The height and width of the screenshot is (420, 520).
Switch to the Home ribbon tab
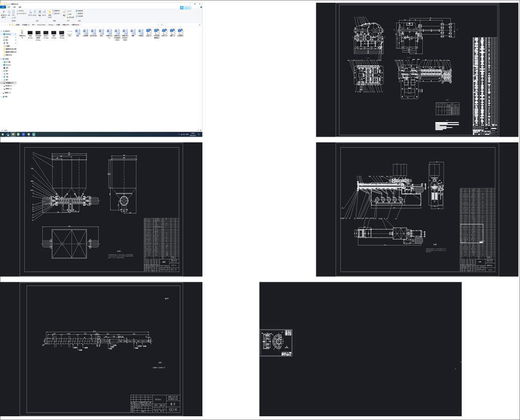click(x=8, y=7)
